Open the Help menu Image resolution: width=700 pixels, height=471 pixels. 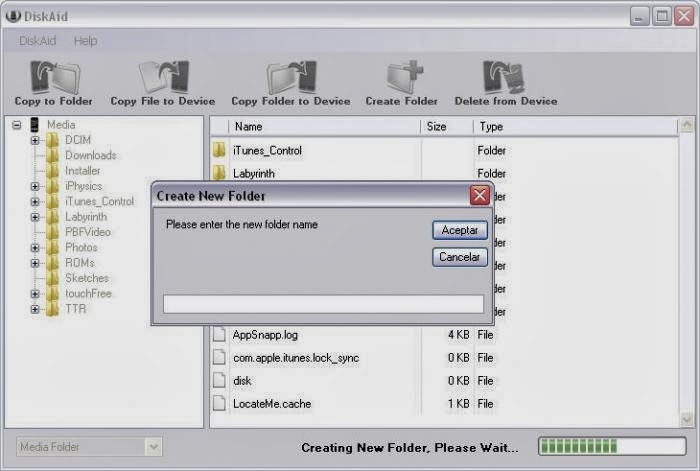tap(85, 41)
